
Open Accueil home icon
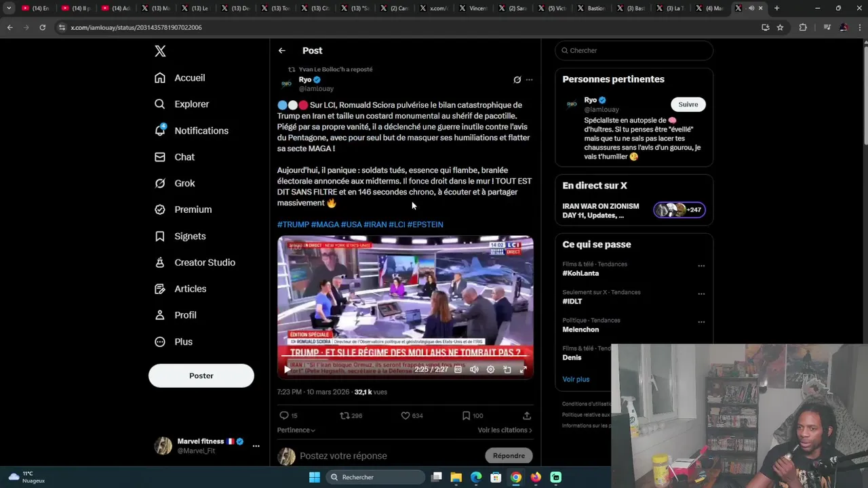[x=160, y=78]
